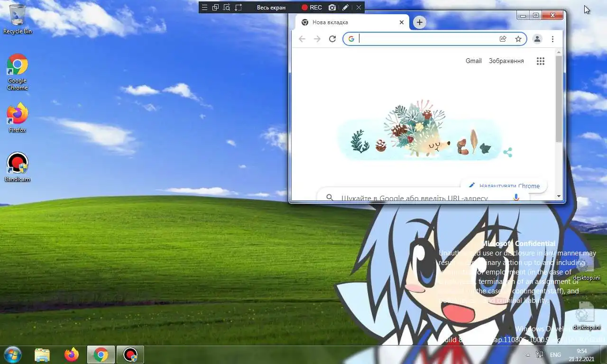
Task: Open the Google apps grid
Action: coord(540,61)
